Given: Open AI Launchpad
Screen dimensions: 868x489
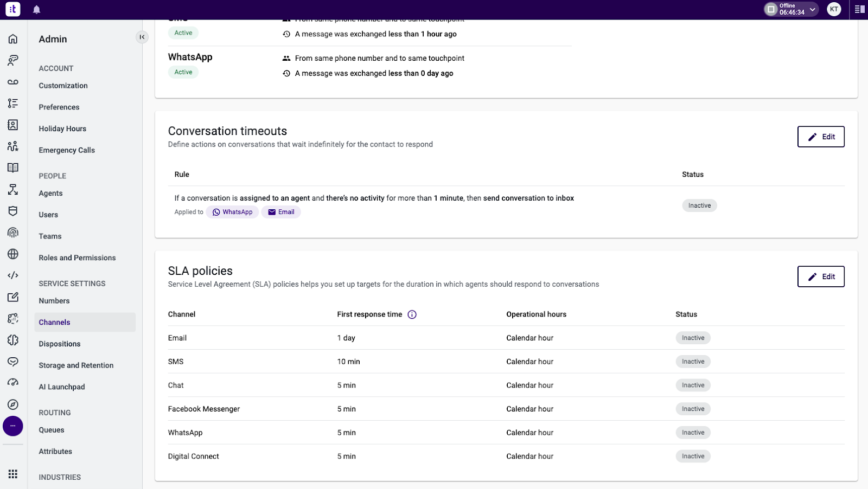Looking at the screenshot, I should coord(62,387).
